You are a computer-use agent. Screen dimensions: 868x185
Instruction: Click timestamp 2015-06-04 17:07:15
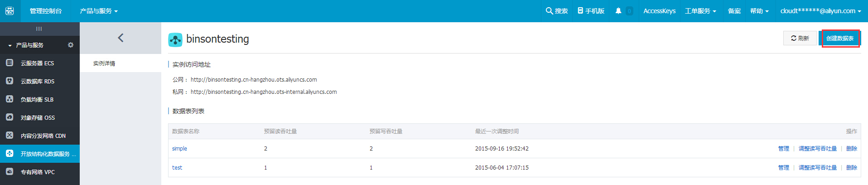coord(502,168)
